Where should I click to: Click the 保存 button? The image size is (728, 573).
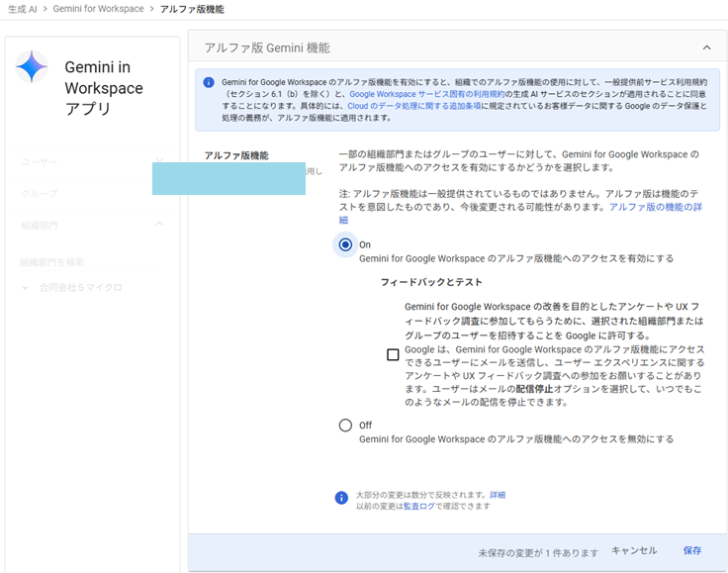pyautogui.click(x=692, y=550)
